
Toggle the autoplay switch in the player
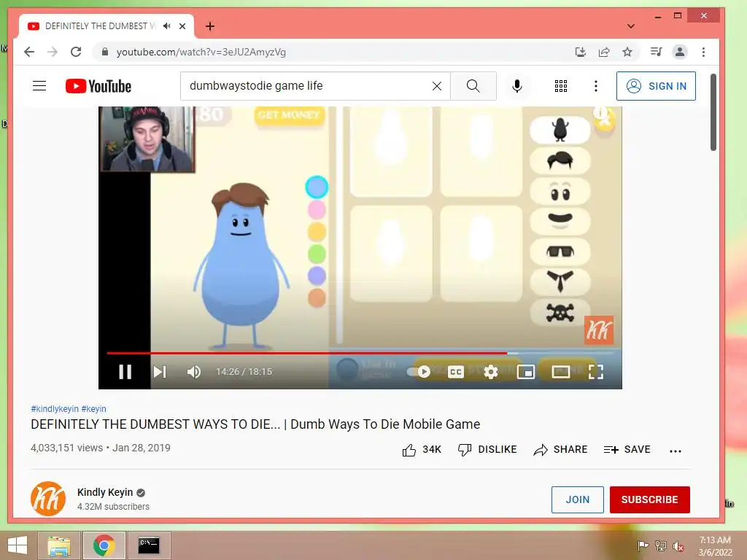click(419, 372)
